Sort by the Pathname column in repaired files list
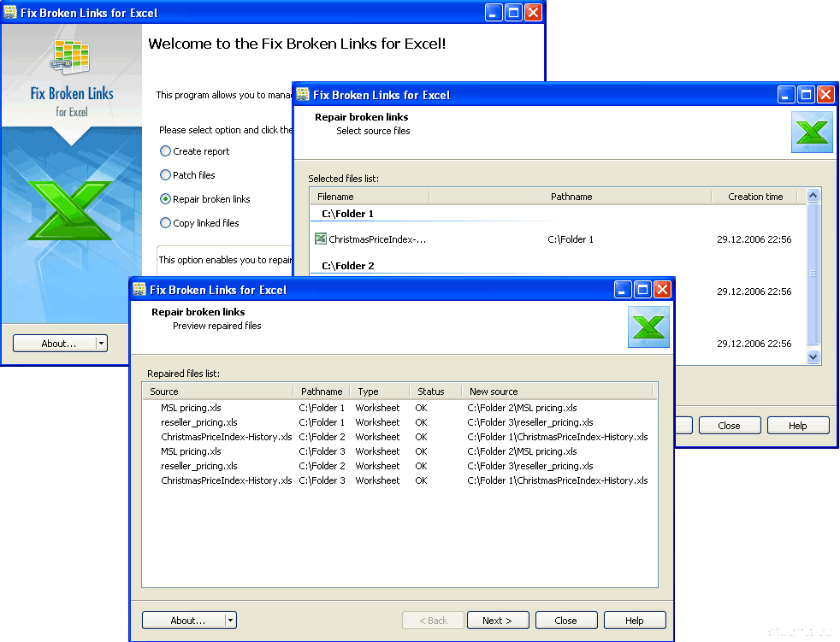840x642 pixels. [322, 392]
